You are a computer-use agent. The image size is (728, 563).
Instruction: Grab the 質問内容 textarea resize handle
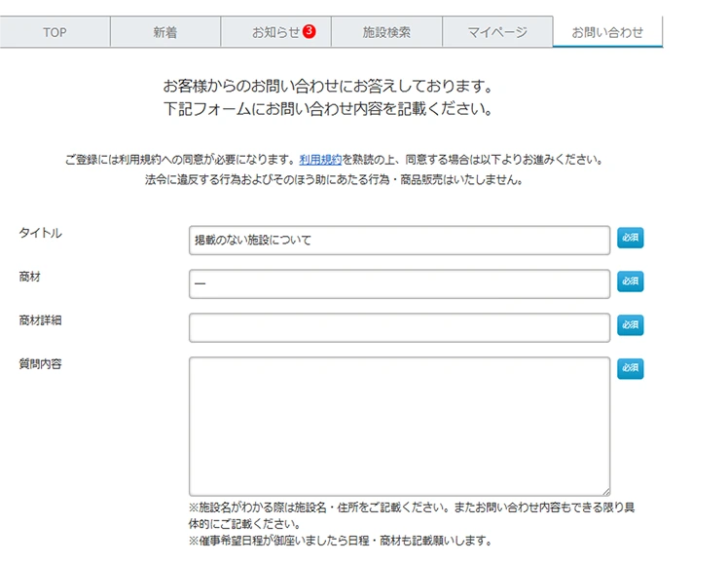click(x=606, y=492)
